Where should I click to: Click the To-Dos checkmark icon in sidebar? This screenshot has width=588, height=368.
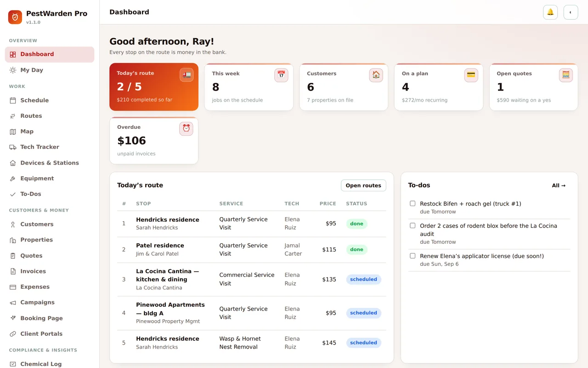13,194
